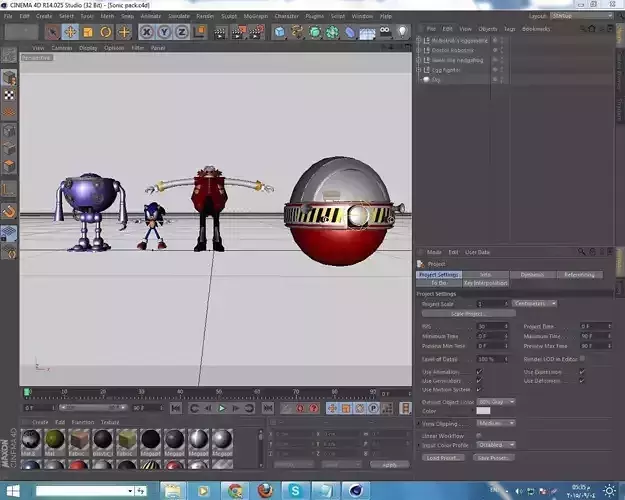Open the MoGraph menu
Viewport: 625px width, 500px height.
pyautogui.click(x=256, y=16)
